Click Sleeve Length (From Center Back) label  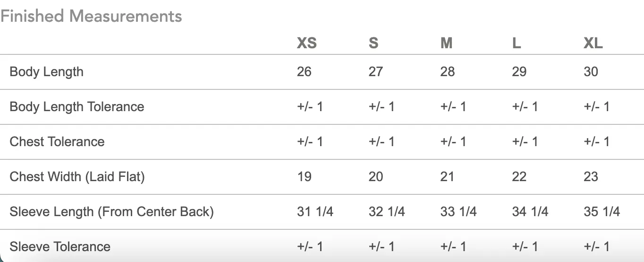point(112,212)
